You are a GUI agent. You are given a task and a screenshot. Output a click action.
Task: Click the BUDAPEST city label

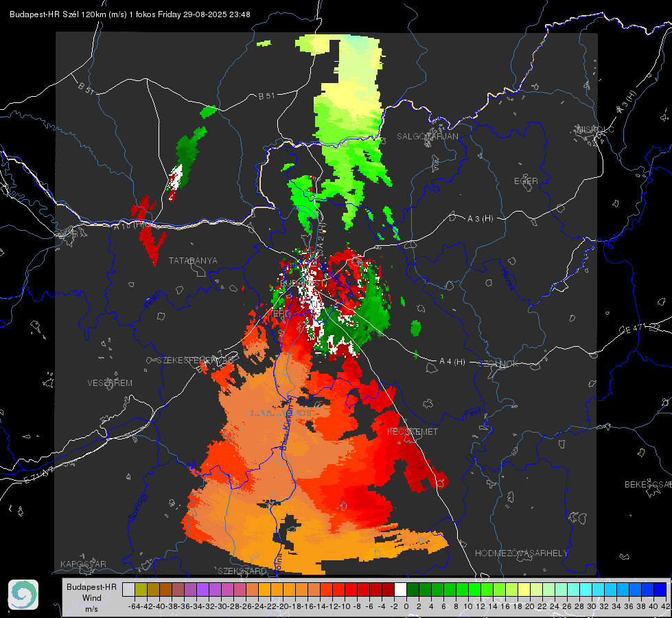click(303, 284)
